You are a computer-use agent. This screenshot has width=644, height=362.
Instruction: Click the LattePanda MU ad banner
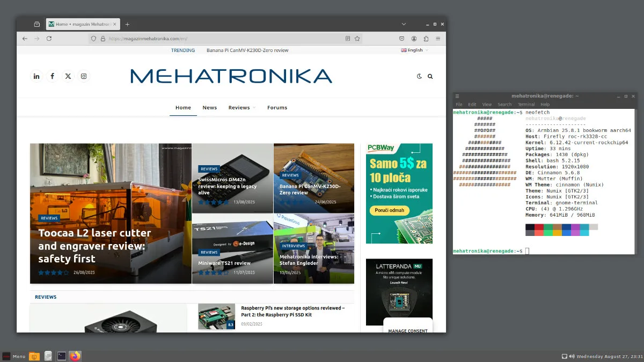[x=399, y=292]
